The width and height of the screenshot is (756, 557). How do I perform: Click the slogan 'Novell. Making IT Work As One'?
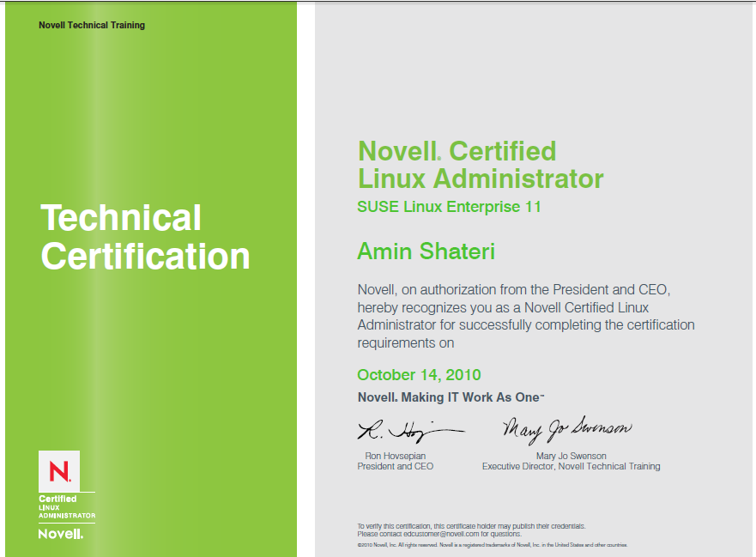pos(451,397)
